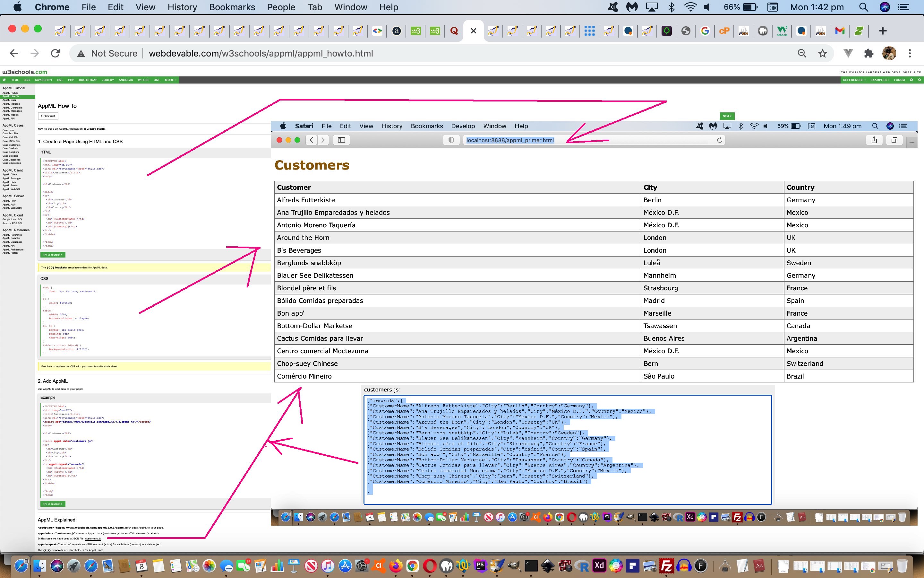Open Chrome's three-dot menu
This screenshot has width=924, height=578.
[910, 54]
